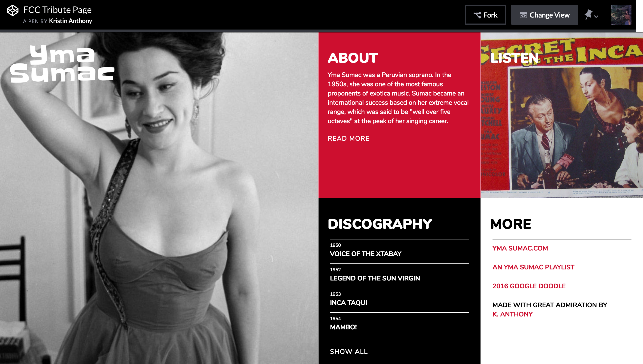Click the READ MORE link
643x364 pixels.
pyautogui.click(x=348, y=138)
